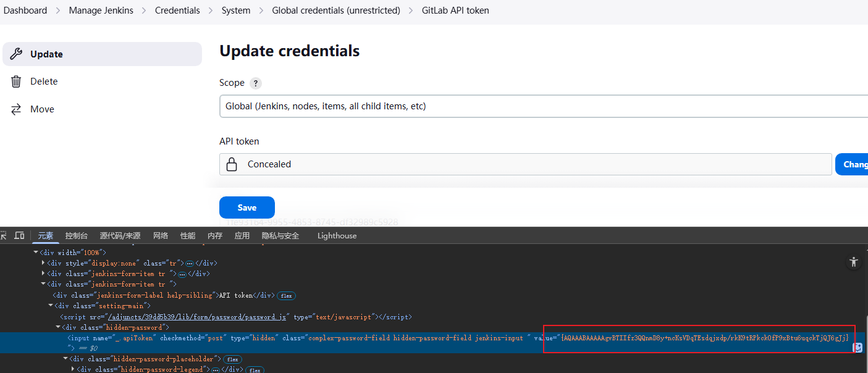Switch to 源代码/来源 tab
This screenshot has height=373, width=868.
click(x=120, y=236)
